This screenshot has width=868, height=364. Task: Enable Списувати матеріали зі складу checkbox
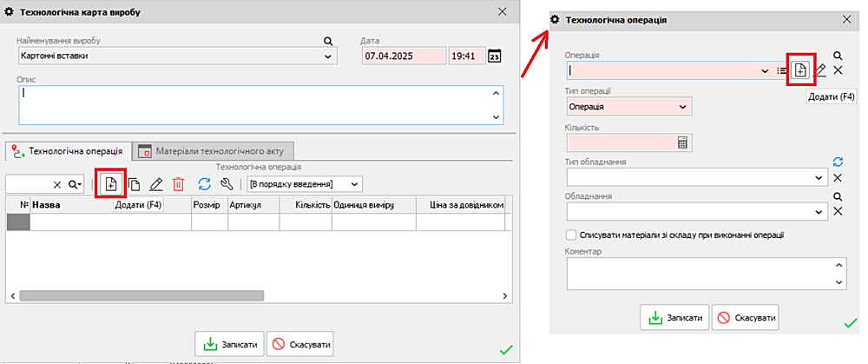[x=571, y=235]
